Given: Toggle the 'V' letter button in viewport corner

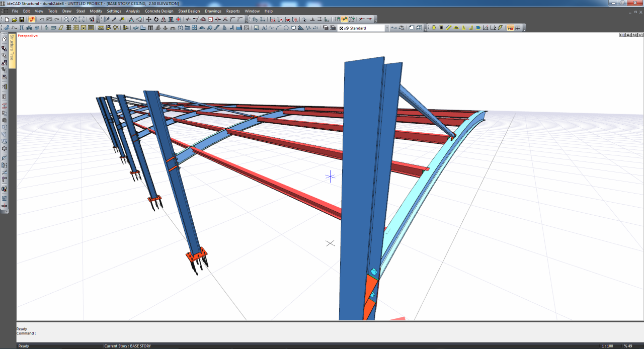Looking at the screenshot, I should coord(640,35).
